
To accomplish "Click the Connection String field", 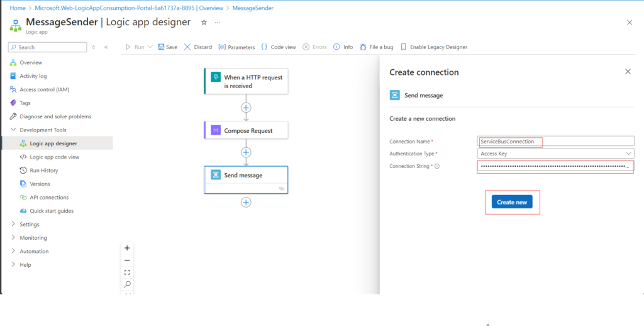I will (555, 166).
